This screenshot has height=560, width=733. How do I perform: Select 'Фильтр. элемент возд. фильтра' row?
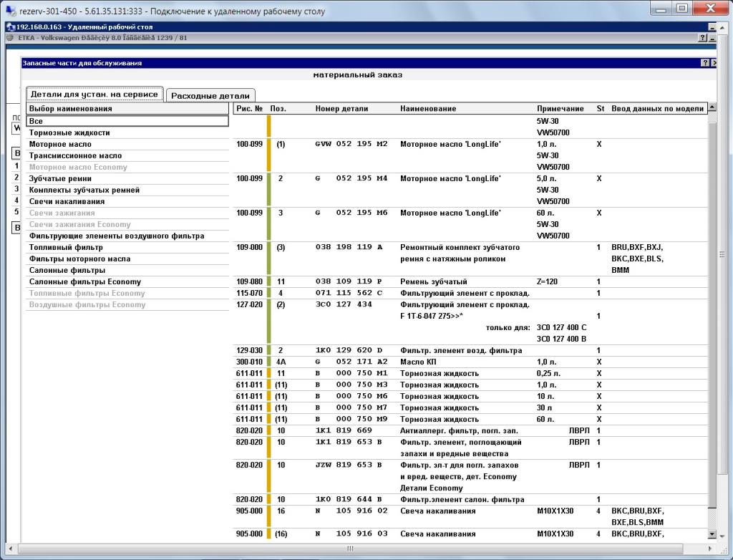[470, 350]
